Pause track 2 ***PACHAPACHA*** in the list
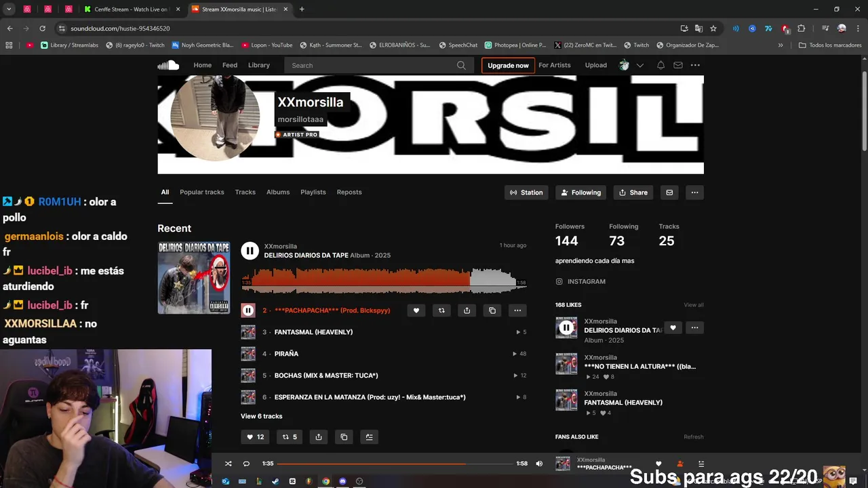Viewport: 868px width, 488px height. click(248, 310)
